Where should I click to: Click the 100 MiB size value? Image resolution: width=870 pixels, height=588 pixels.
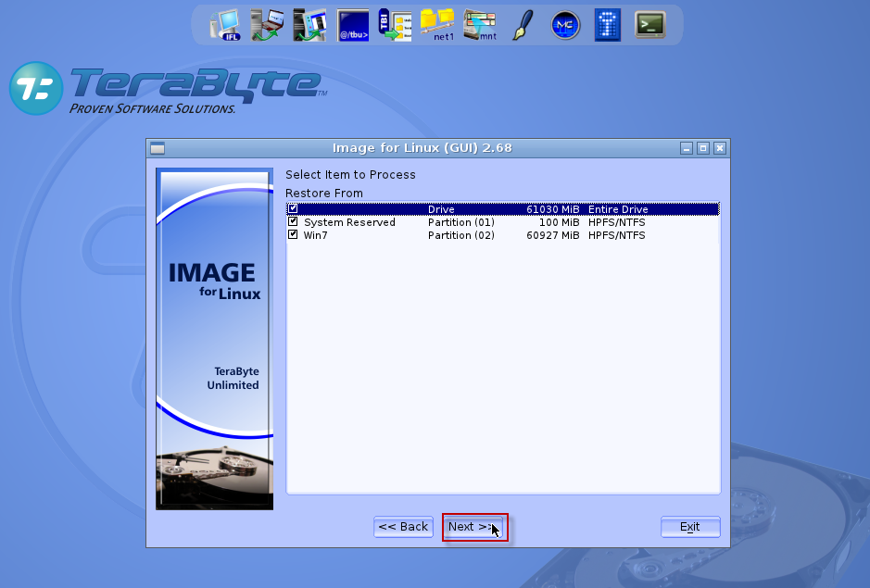pyautogui.click(x=560, y=222)
